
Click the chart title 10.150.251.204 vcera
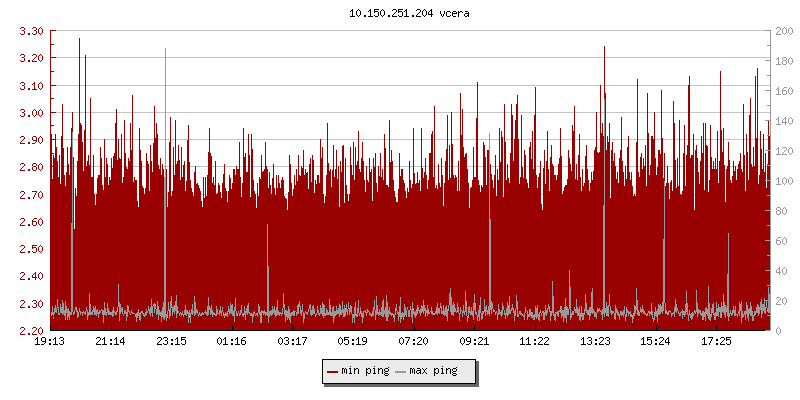(x=401, y=14)
